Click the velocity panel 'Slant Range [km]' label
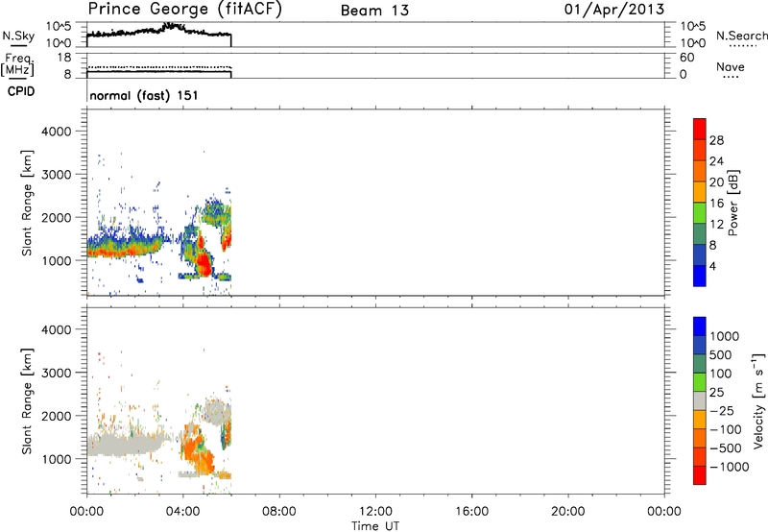The image size is (768, 532). [x=27, y=401]
